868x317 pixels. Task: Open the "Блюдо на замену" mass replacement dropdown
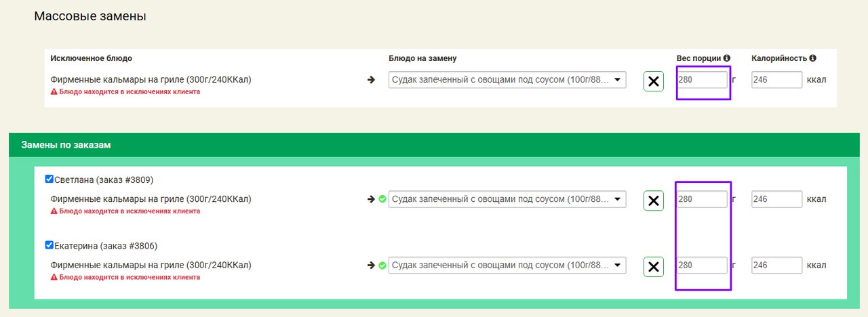(x=507, y=80)
